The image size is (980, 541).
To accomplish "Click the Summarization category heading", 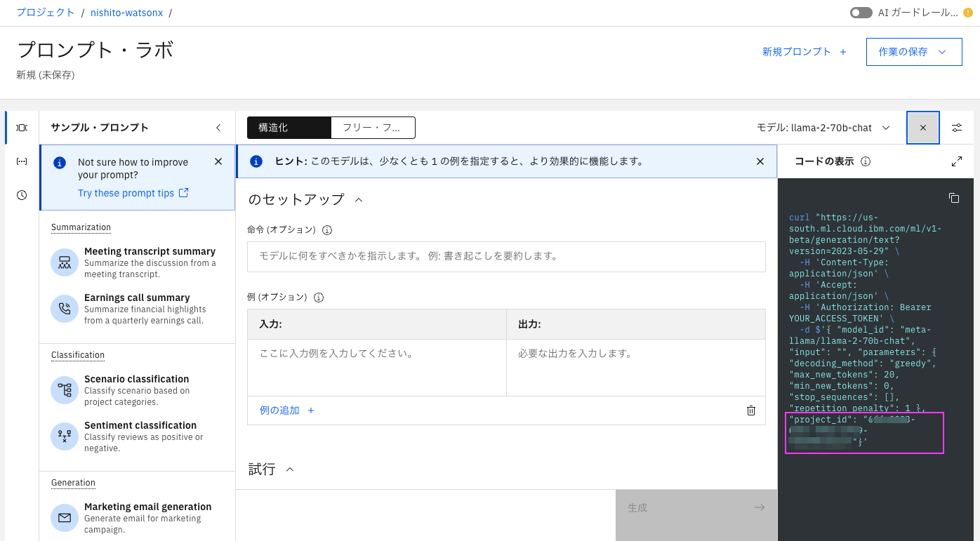I will 81,227.
